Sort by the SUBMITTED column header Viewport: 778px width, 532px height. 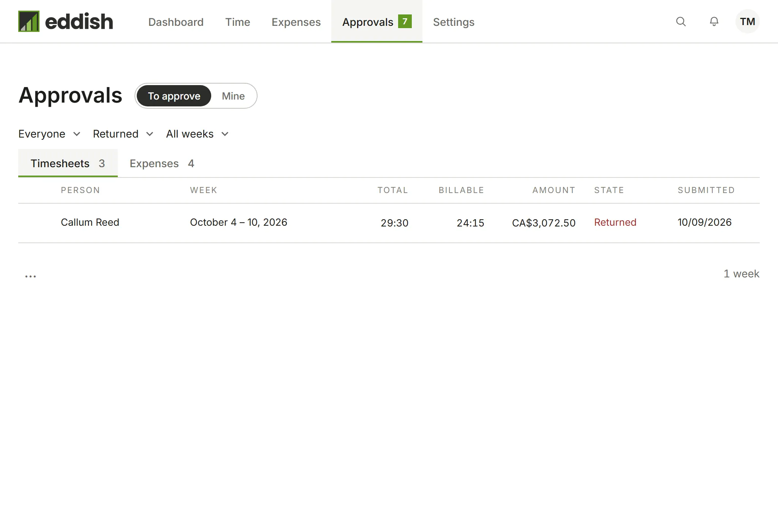click(x=706, y=190)
